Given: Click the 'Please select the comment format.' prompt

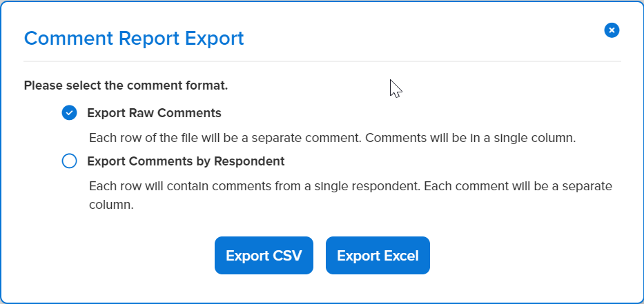Looking at the screenshot, I should click(126, 86).
